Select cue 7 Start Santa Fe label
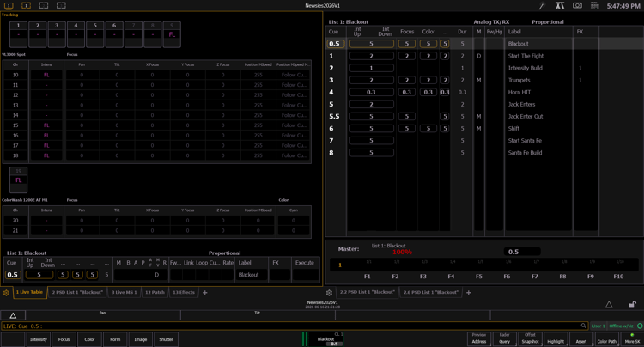 (x=525, y=141)
